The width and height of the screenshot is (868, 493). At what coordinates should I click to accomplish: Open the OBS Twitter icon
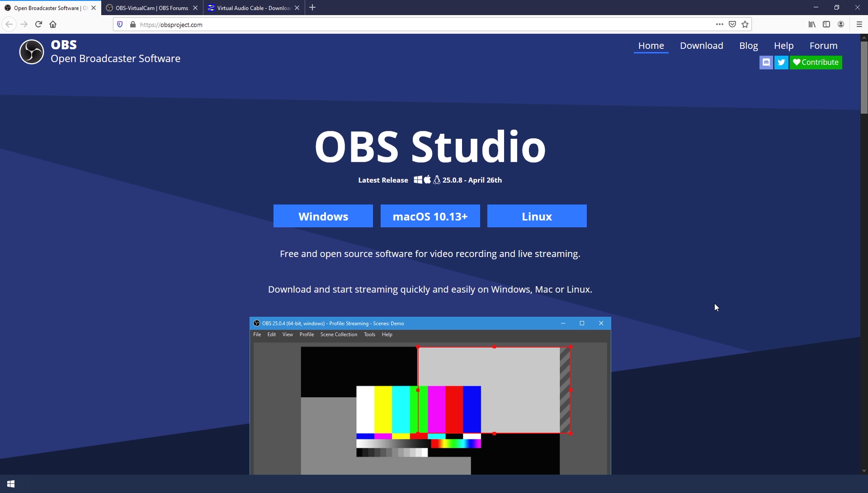coord(781,62)
